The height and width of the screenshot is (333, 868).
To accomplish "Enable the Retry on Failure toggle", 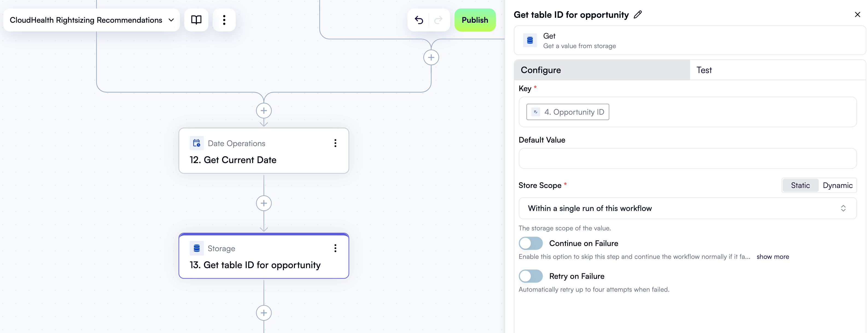I will [x=530, y=276].
